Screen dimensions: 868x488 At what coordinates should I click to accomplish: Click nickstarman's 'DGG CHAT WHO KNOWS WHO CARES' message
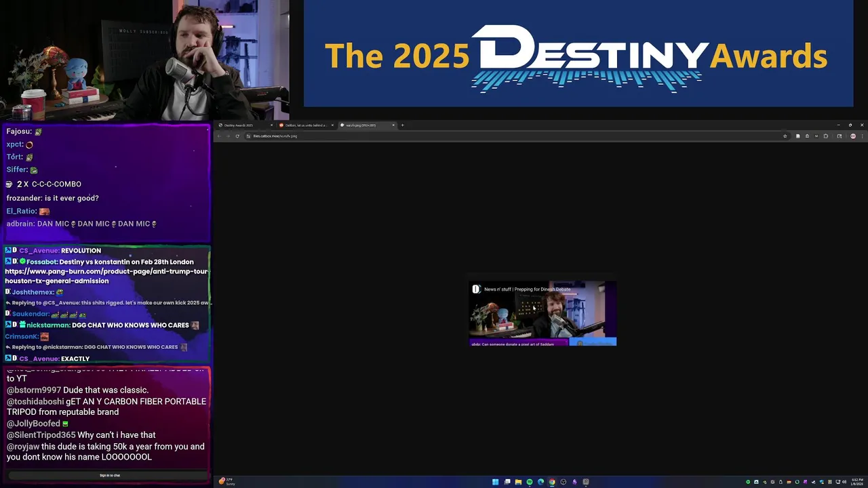coord(102,325)
